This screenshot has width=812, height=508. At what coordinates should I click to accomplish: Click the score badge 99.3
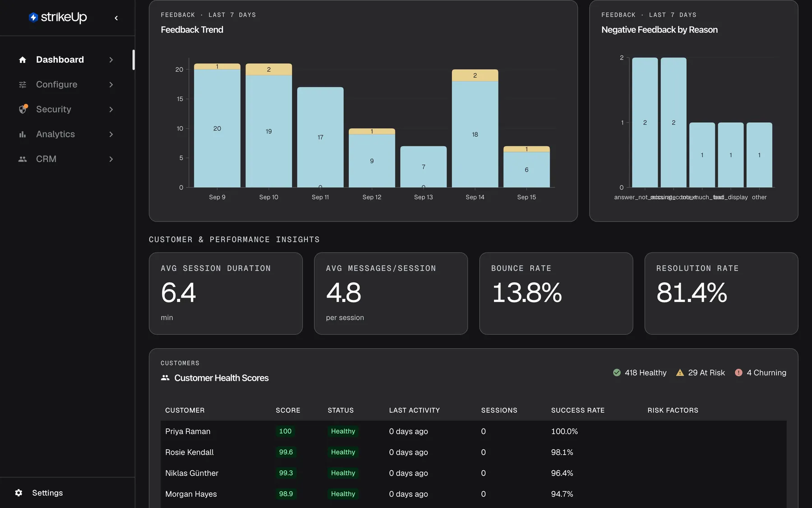pyautogui.click(x=286, y=473)
